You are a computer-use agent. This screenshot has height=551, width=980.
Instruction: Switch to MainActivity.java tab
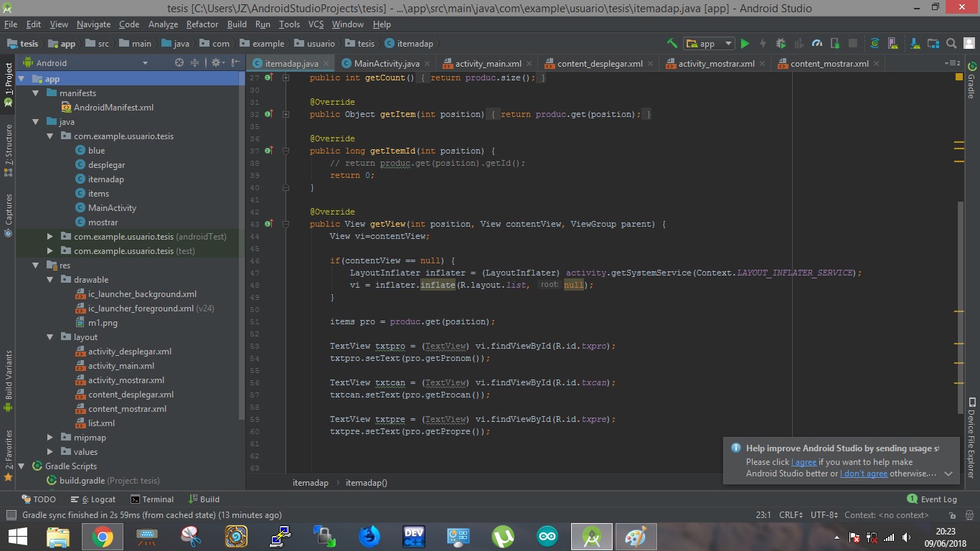click(386, 64)
